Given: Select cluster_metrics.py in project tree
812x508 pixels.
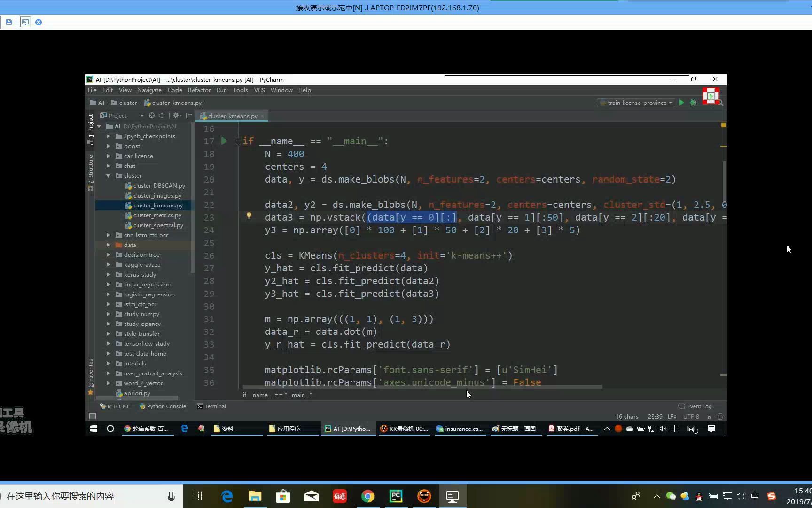Looking at the screenshot, I should pyautogui.click(x=153, y=215).
